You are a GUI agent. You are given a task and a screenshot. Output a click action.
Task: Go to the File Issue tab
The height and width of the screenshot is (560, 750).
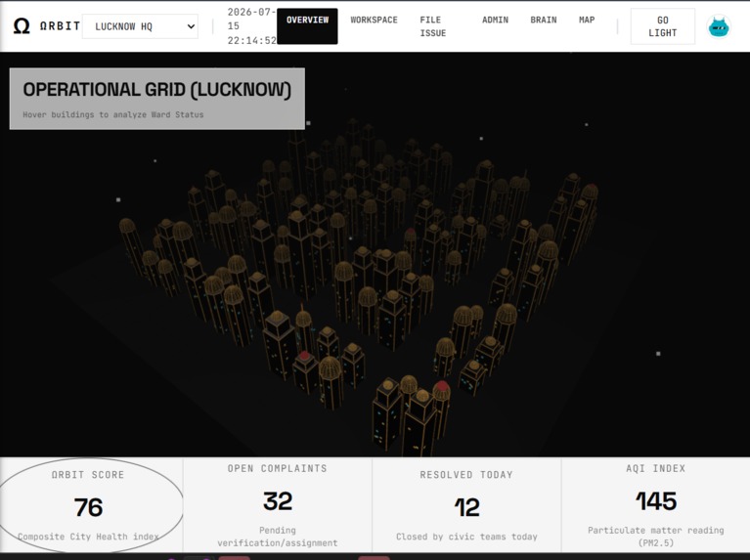433,26
